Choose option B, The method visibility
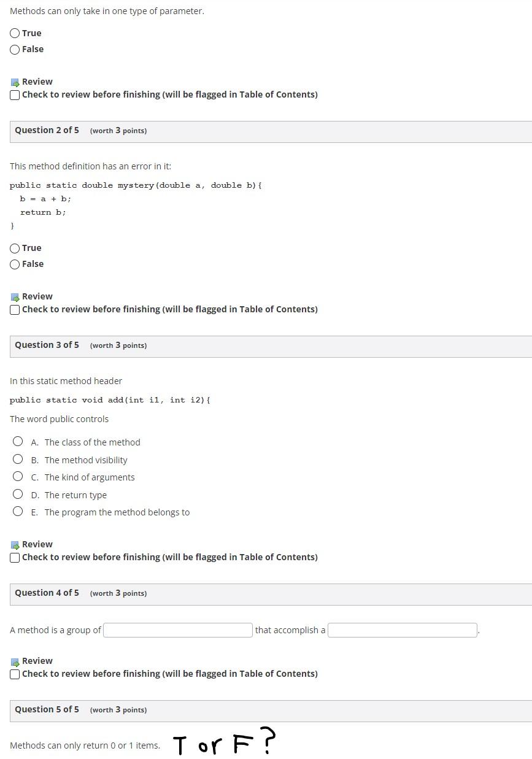The width and height of the screenshot is (532, 759). tap(18, 459)
